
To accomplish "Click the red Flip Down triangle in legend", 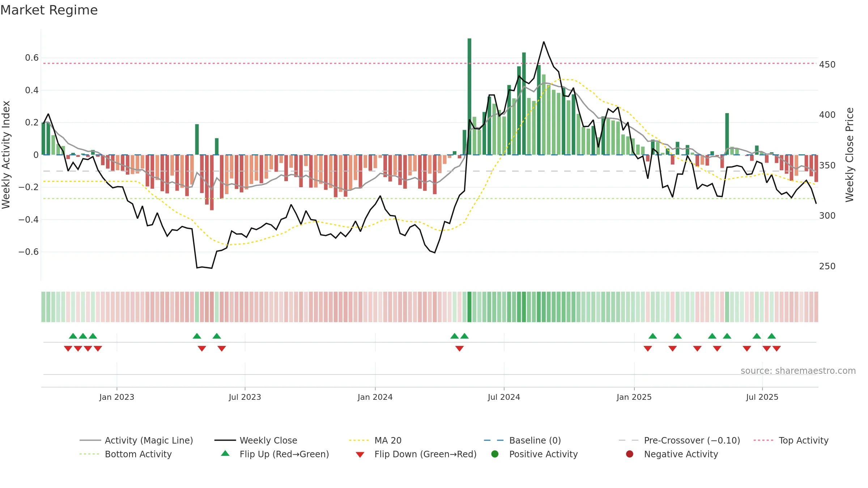I will pyautogui.click(x=360, y=454).
